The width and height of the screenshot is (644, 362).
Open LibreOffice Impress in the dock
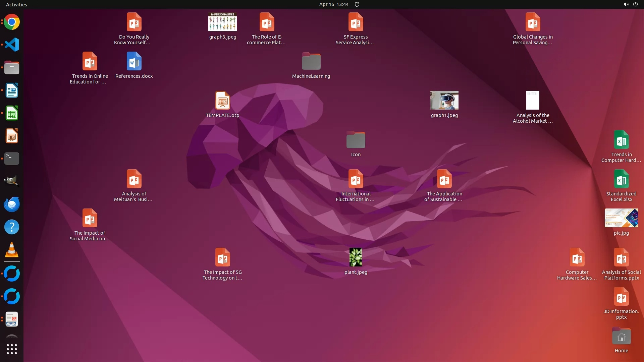point(12,136)
